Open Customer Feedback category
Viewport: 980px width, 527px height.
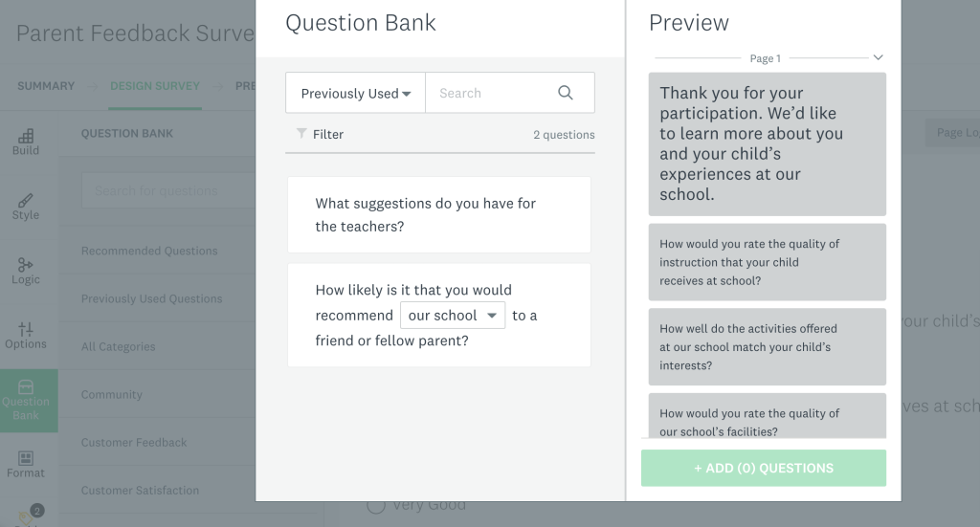click(134, 443)
